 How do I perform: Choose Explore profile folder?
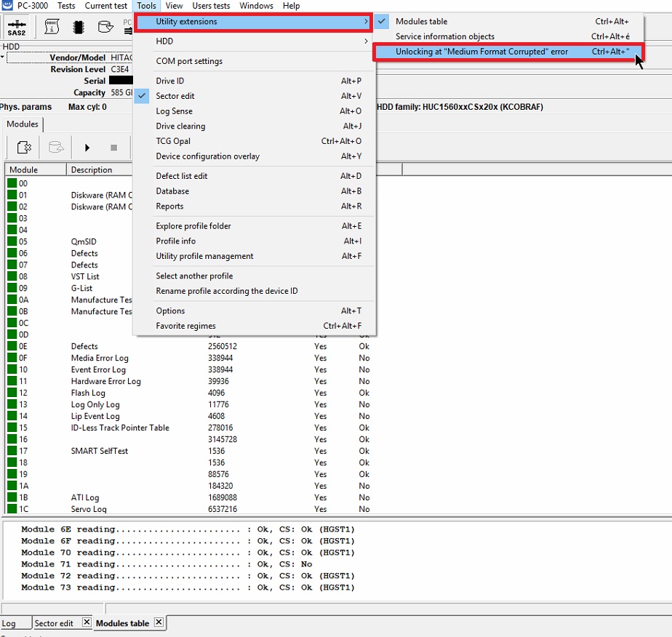coord(255,225)
